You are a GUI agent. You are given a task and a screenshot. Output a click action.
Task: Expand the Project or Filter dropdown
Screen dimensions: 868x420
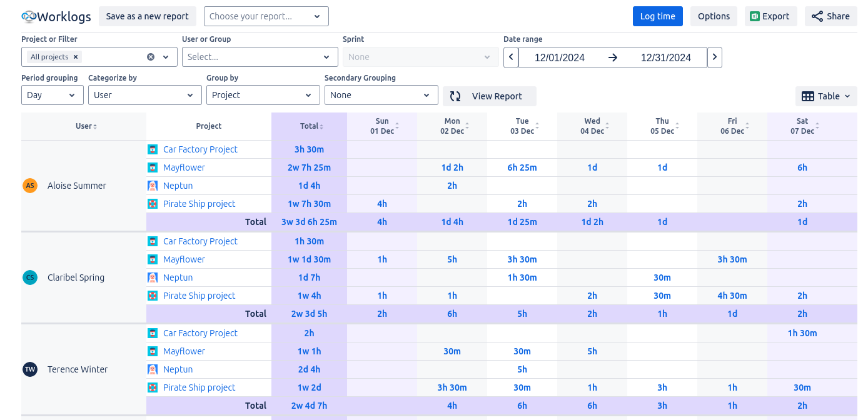[x=166, y=57]
